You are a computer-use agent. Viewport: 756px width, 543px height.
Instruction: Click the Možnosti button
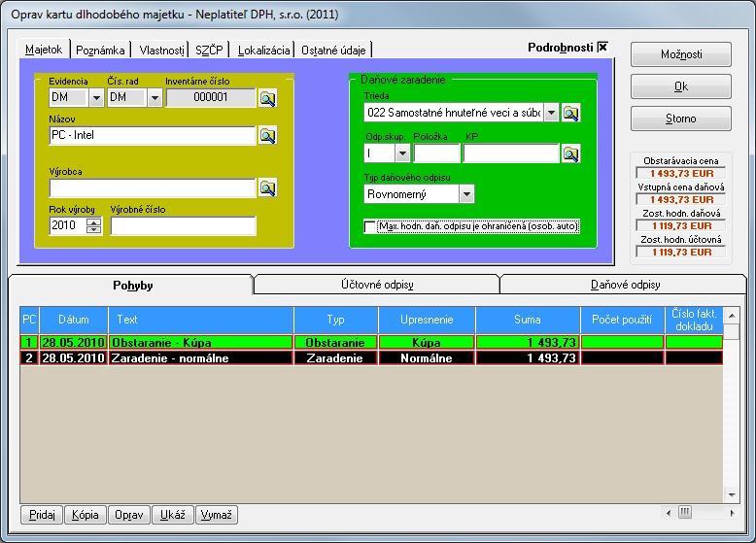681,54
